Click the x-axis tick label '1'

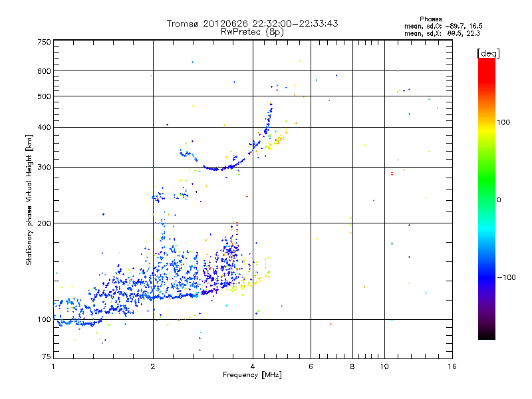click(x=53, y=366)
